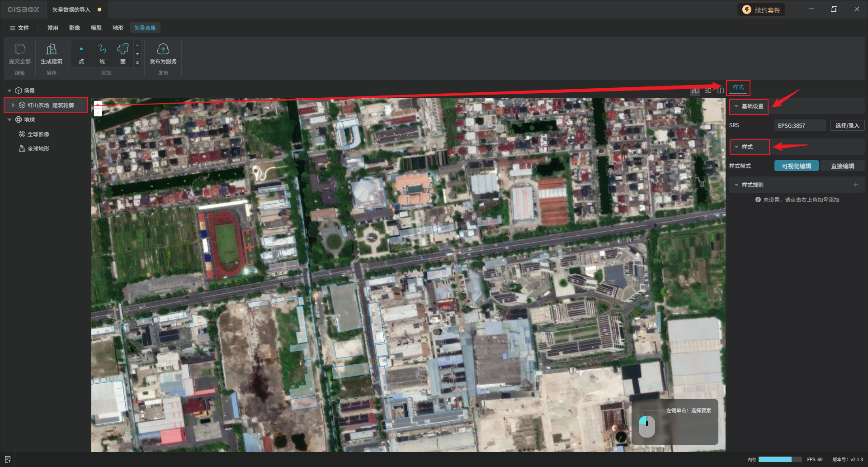The width and height of the screenshot is (868, 467).
Task: Open the log icon in status bar
Action: (8, 459)
